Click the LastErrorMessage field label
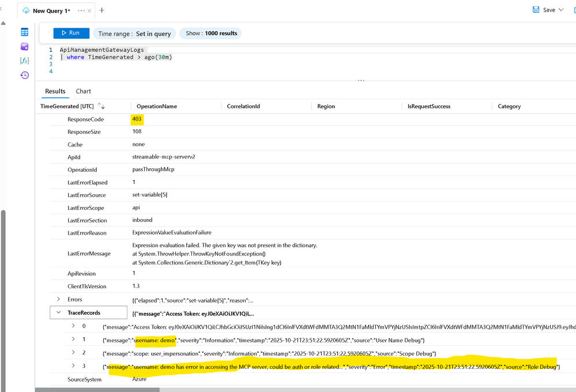 click(x=89, y=254)
